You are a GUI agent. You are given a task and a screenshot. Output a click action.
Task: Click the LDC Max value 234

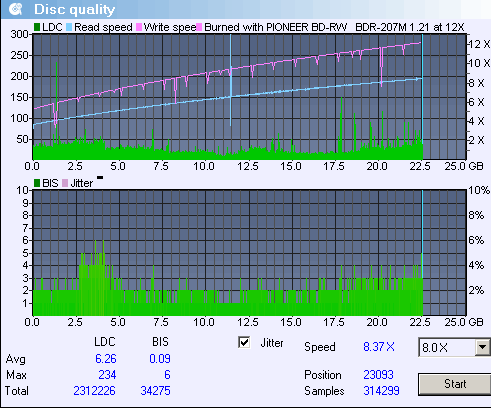click(107, 375)
